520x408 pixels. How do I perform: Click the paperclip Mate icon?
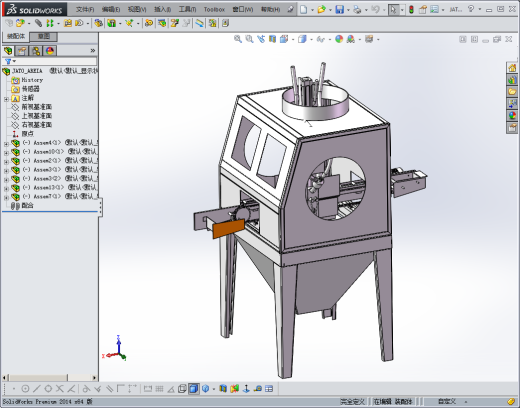coord(38,23)
